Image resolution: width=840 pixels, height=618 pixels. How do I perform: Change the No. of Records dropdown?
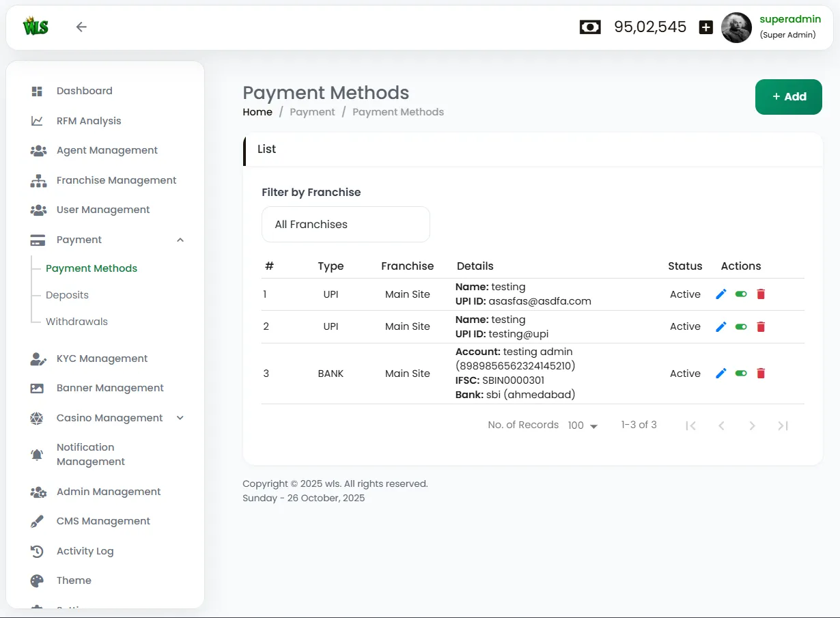click(x=583, y=425)
